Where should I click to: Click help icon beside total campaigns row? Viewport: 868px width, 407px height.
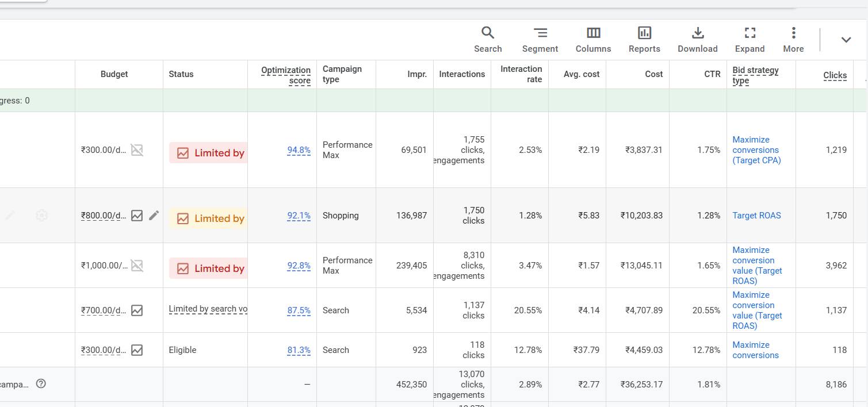coord(41,384)
